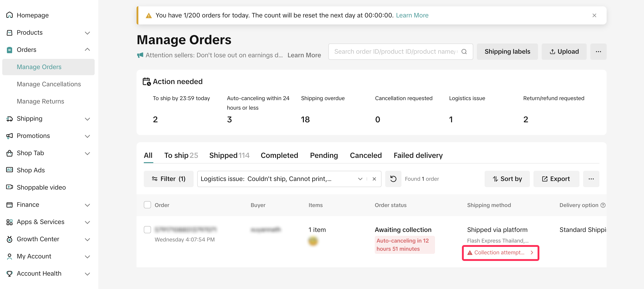Open the Failed delivery tab
The width and height of the screenshot is (644, 289).
pyautogui.click(x=418, y=155)
